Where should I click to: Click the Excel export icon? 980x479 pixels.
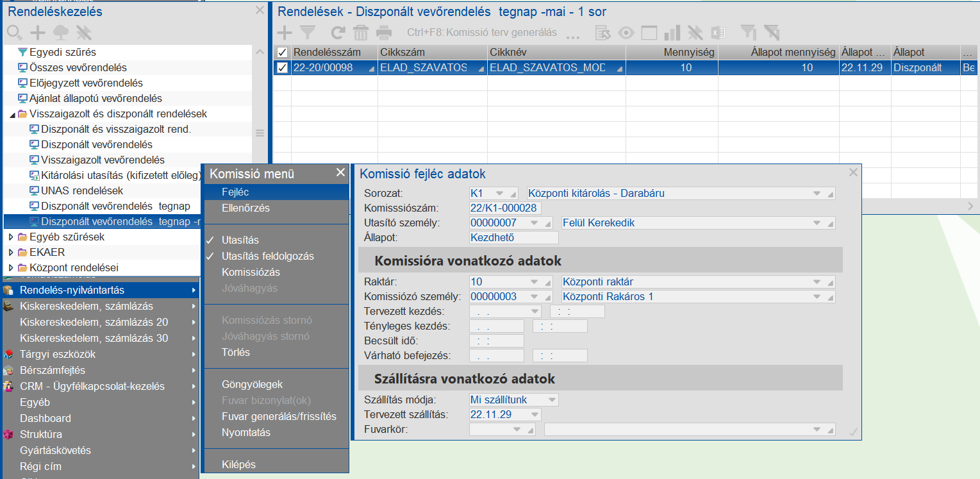tap(718, 32)
